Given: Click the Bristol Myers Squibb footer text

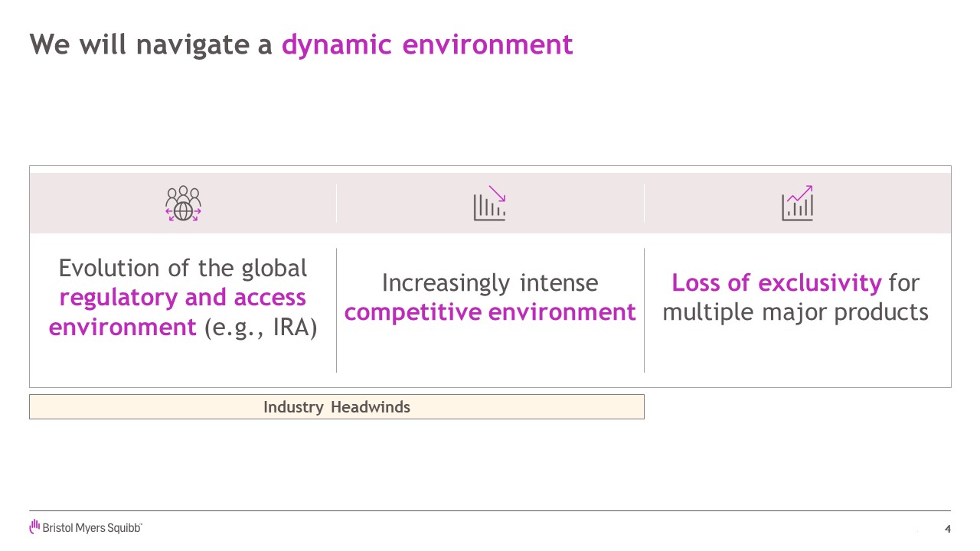Looking at the screenshot, I should click(x=92, y=528).
